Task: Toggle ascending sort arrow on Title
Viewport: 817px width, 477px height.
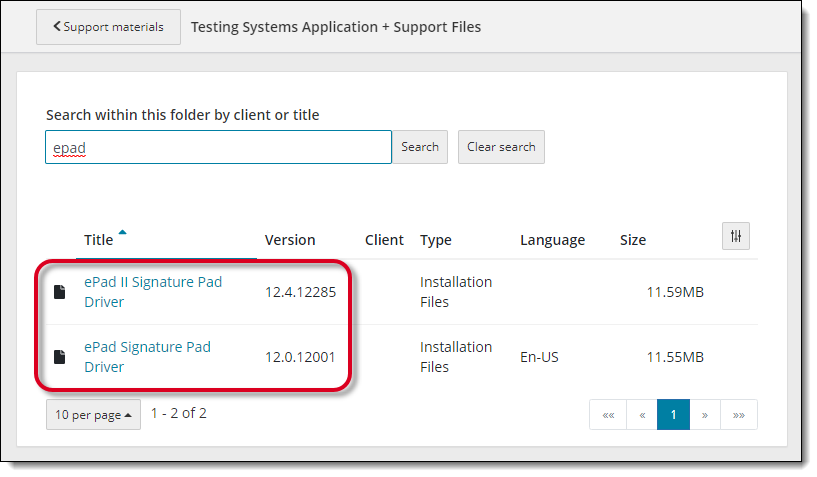Action: pyautogui.click(x=122, y=232)
